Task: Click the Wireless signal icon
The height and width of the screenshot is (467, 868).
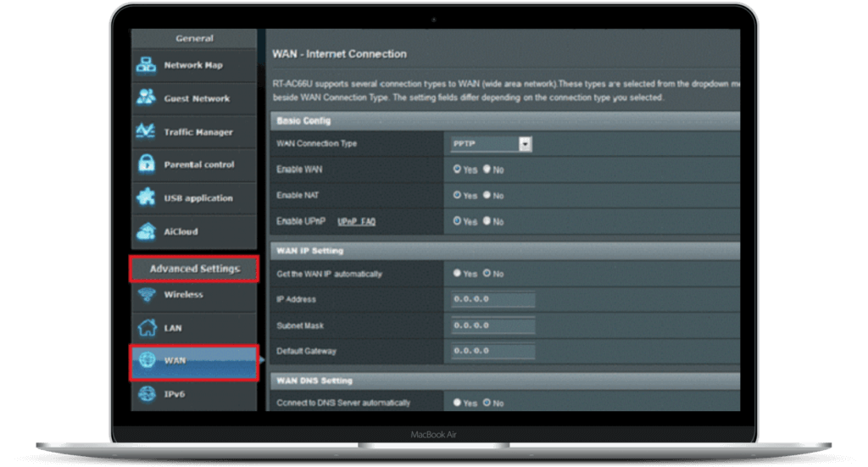Action: point(147,294)
